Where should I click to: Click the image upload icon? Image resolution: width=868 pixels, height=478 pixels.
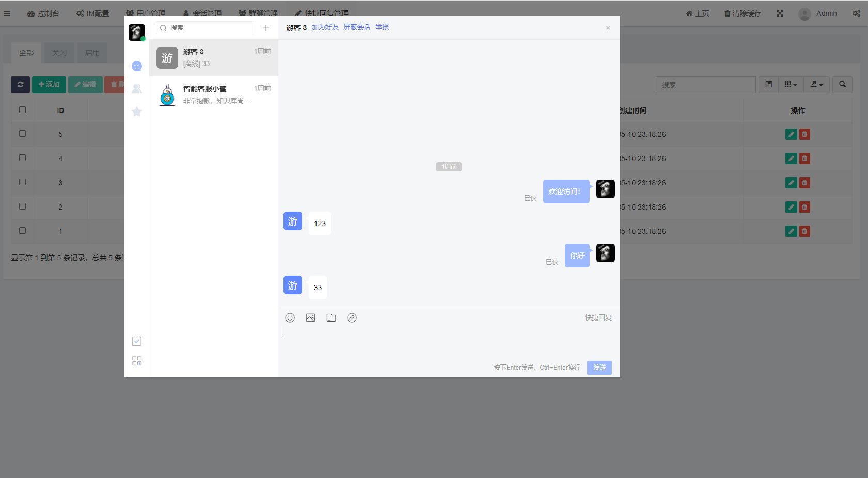(310, 318)
